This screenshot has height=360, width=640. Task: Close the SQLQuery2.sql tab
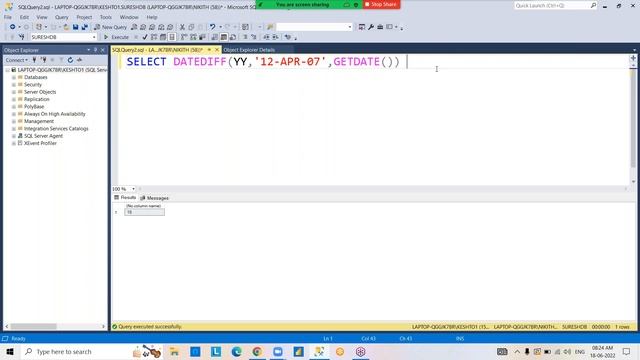pos(217,50)
